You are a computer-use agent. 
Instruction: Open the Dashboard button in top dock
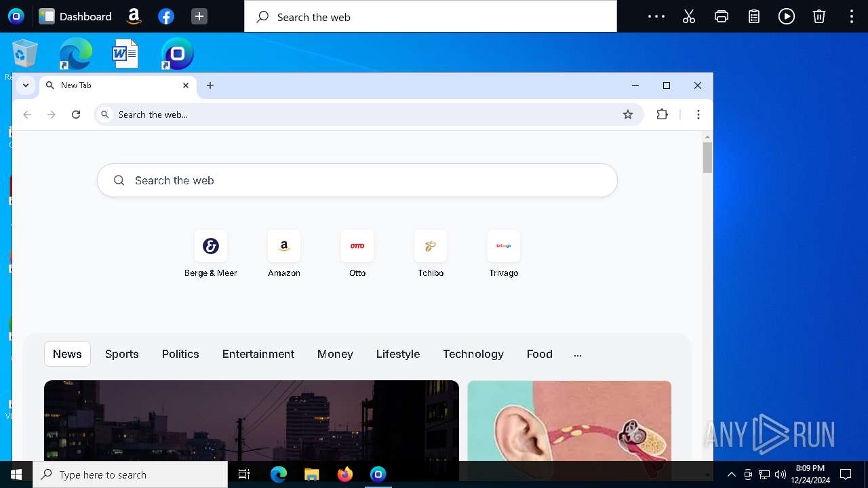pyautogui.click(x=75, y=16)
